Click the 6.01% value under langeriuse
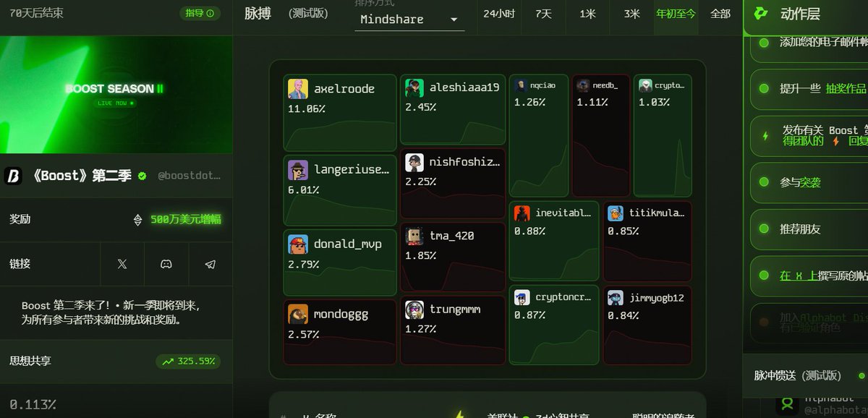Viewport: 868px width, 418px height. [x=304, y=190]
